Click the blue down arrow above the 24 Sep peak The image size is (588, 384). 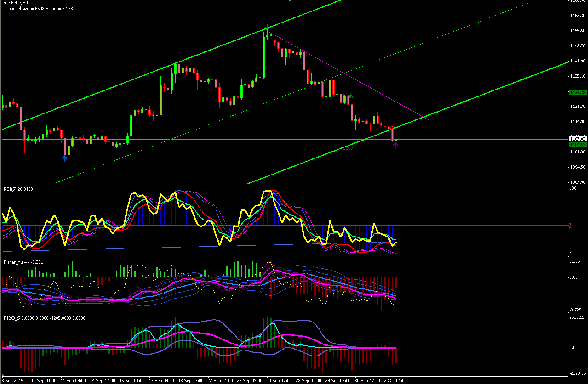[267, 27]
